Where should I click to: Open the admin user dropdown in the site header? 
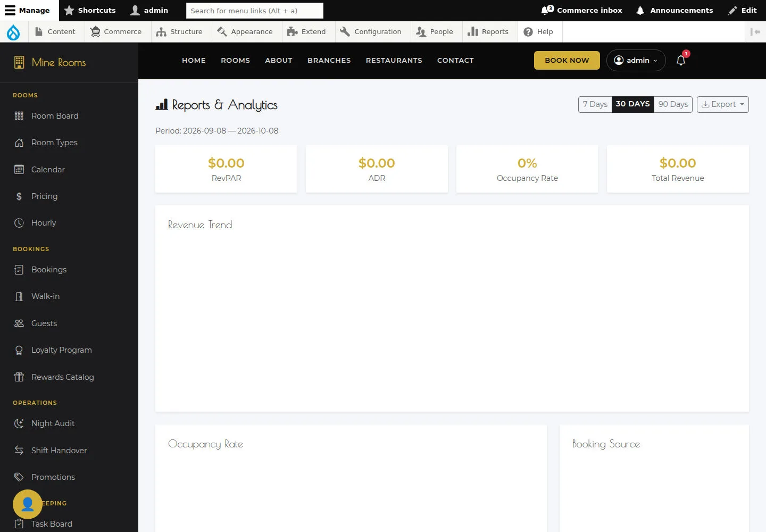click(636, 60)
